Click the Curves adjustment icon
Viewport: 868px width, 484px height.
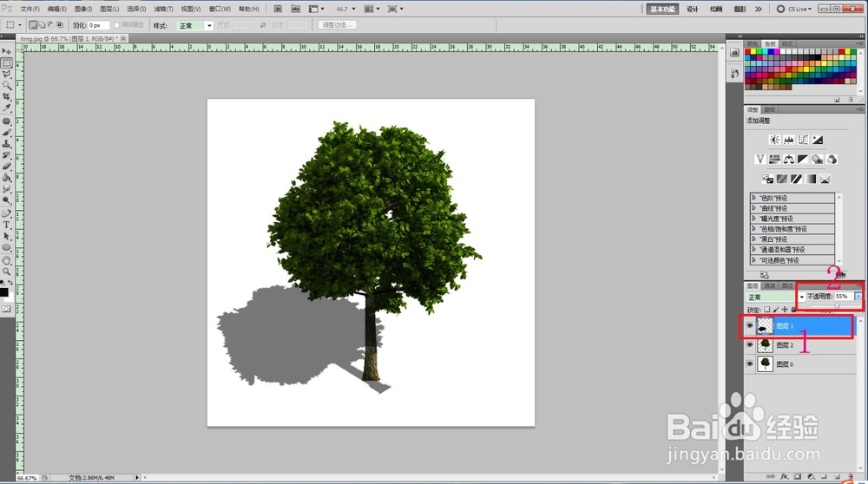pyautogui.click(x=803, y=140)
